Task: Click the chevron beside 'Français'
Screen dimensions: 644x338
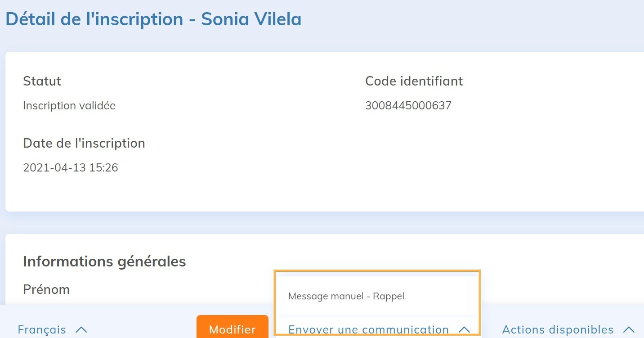Action: [81, 329]
